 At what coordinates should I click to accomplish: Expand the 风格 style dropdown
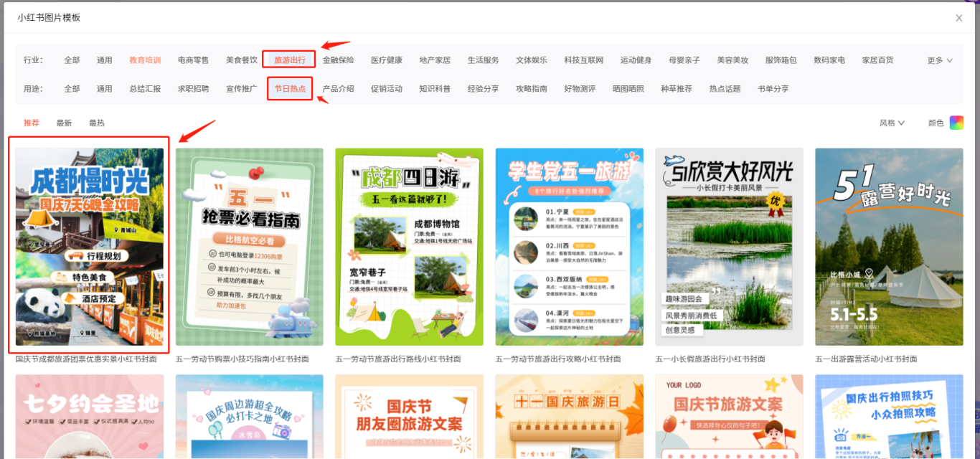click(892, 123)
